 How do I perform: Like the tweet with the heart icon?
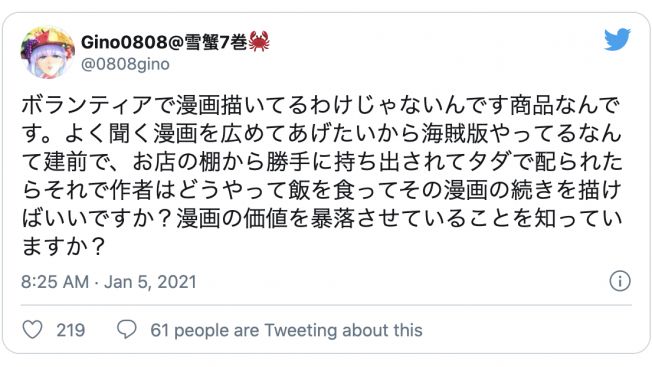(32, 330)
